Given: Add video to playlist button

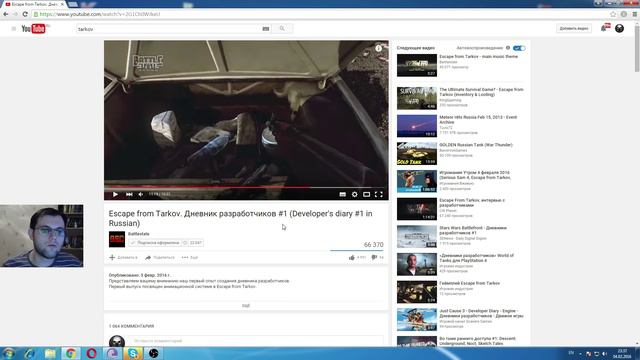Looking at the screenshot, I should point(123,258).
